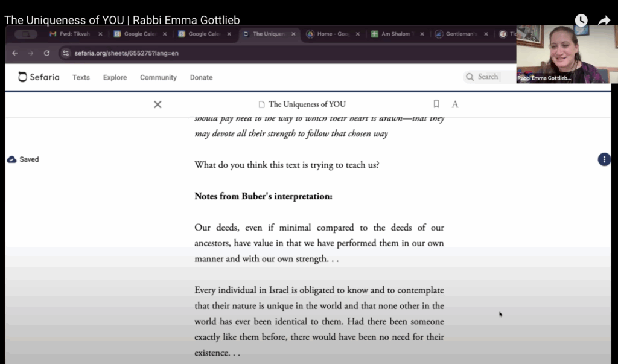Click the YouTube Watch Later clock icon
The width and height of the screenshot is (618, 364).
581,20
